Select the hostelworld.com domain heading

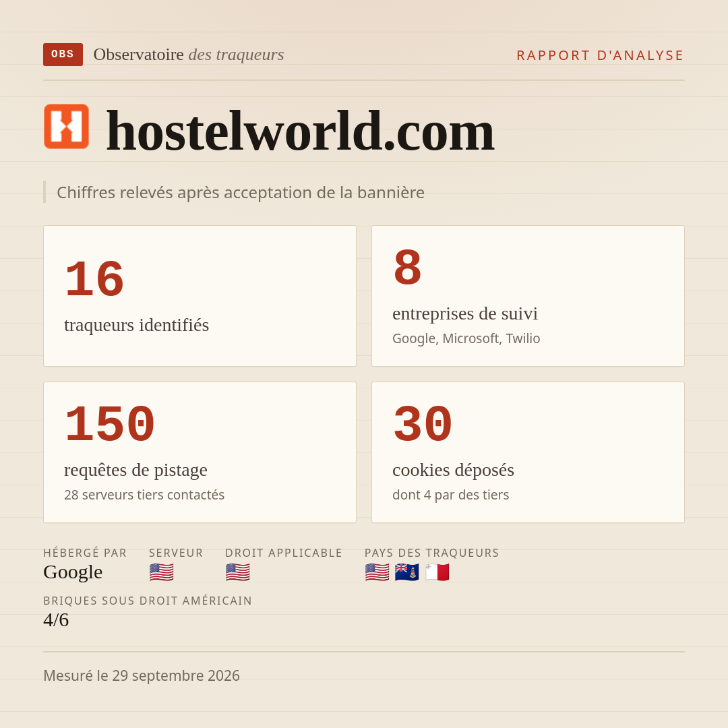[x=301, y=131]
